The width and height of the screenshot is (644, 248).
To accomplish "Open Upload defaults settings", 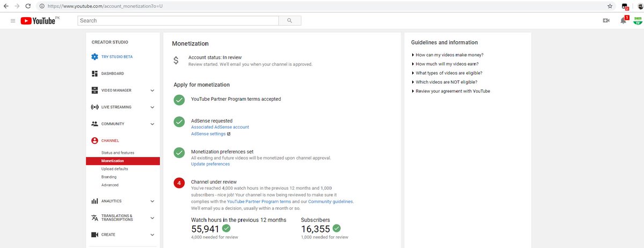I will coord(114,169).
